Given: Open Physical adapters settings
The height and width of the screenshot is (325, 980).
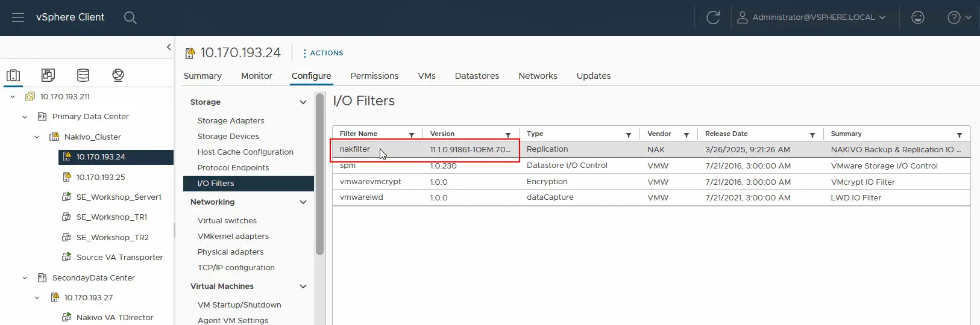Looking at the screenshot, I should pyautogui.click(x=230, y=252).
